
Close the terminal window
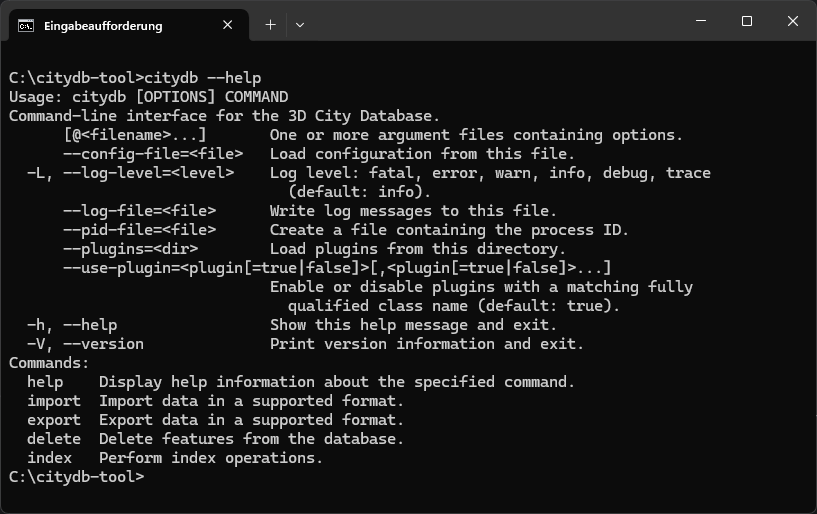tap(793, 21)
